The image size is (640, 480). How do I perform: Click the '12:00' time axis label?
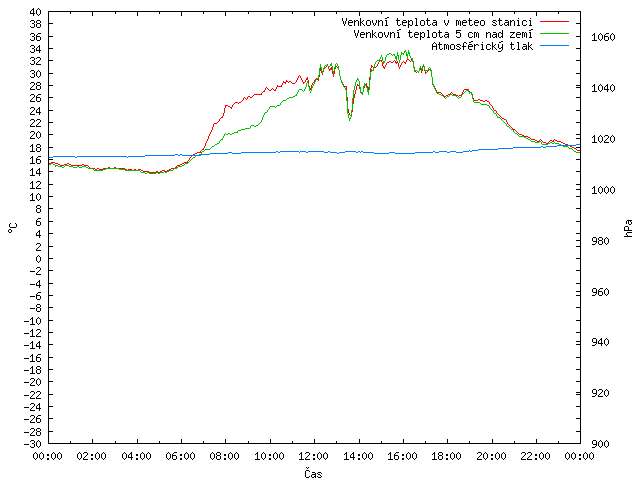click(314, 456)
